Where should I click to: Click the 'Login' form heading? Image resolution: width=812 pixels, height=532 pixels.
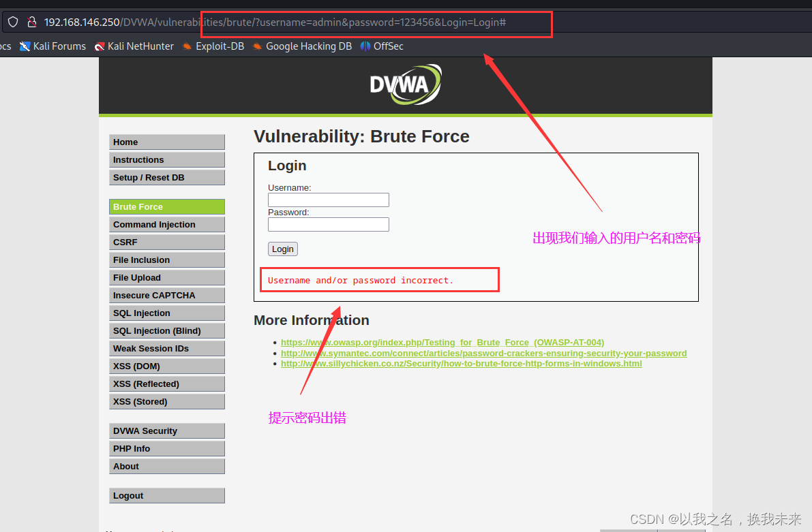287,166
